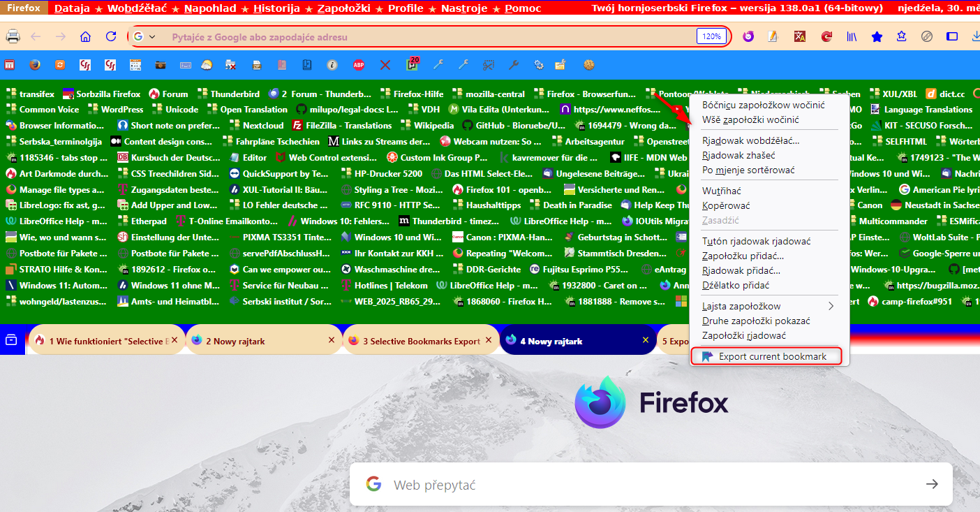Click the Print icon in the navigation toolbar
Viewport: 980px width, 512px height.
12,36
